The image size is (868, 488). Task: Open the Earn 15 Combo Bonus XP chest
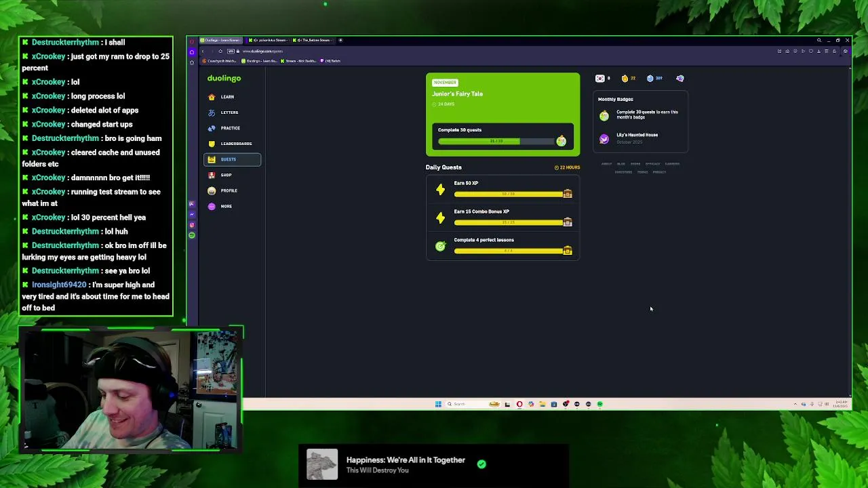pos(568,222)
